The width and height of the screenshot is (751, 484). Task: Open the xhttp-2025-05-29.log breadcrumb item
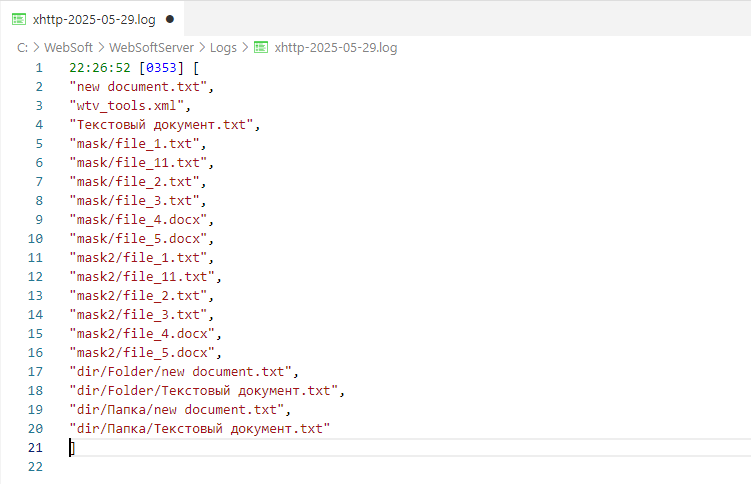coord(336,47)
